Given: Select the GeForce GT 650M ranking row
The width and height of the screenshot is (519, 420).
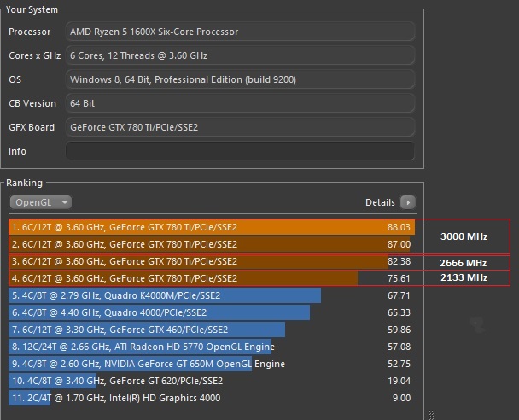Looking at the screenshot, I should click(212, 364).
